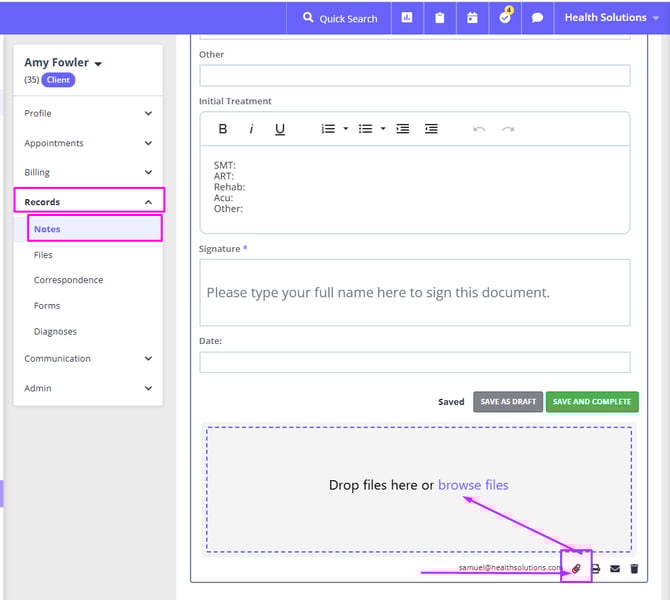
Task: Toggle italic formatting in editor toolbar
Action: [251, 129]
